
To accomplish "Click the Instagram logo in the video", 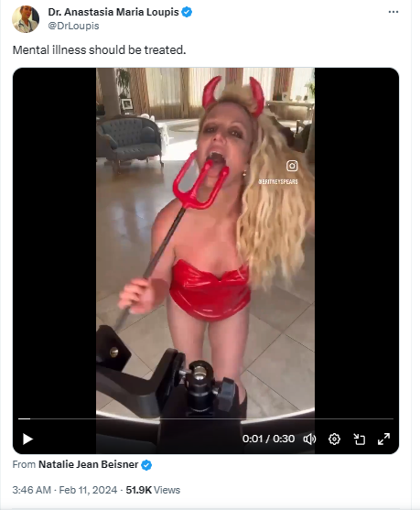I will point(292,166).
